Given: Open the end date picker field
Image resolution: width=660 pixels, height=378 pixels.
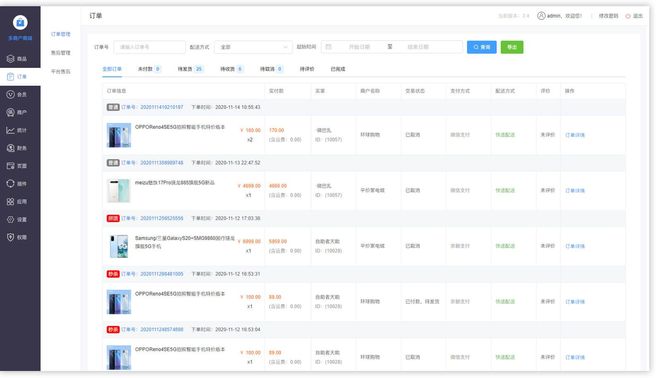Looking at the screenshot, I should (x=418, y=47).
